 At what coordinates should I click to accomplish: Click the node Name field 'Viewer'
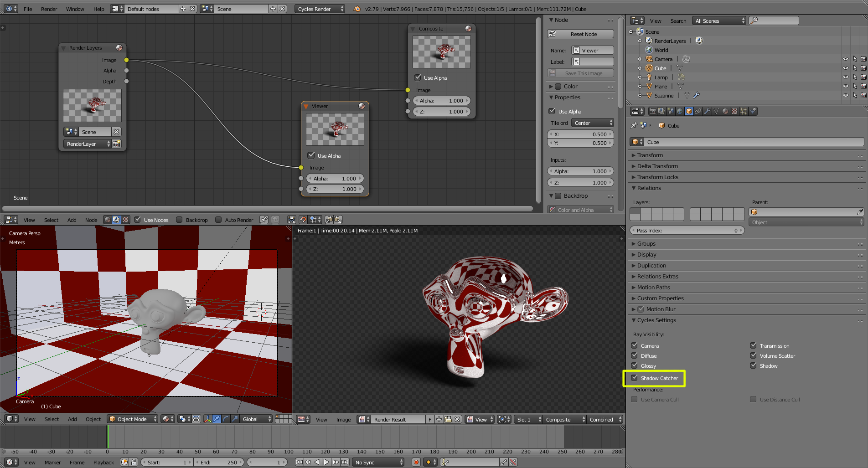(x=593, y=51)
